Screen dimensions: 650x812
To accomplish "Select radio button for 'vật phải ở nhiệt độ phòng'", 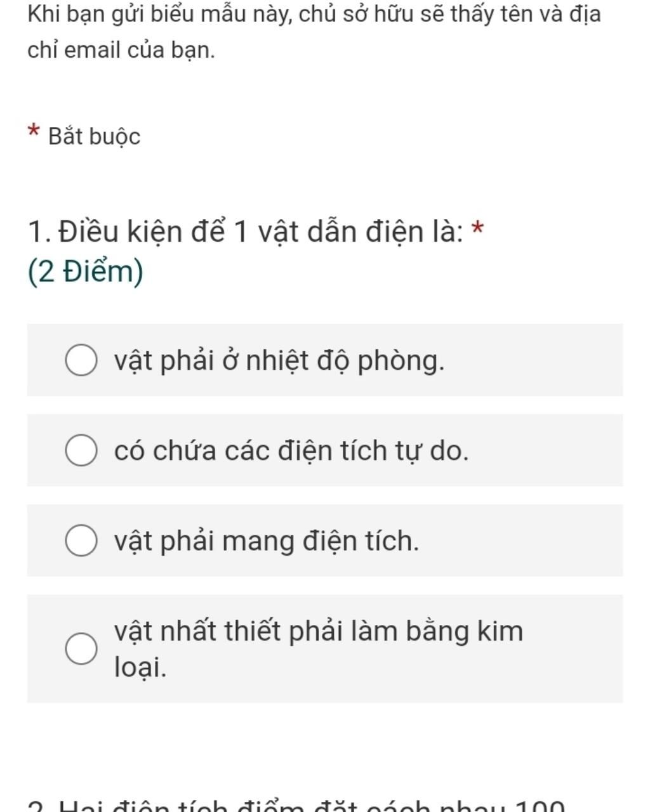I will (81, 360).
